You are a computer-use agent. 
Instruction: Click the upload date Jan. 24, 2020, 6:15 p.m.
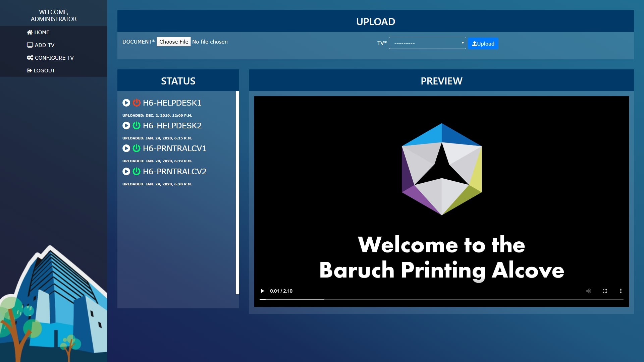[x=157, y=138]
